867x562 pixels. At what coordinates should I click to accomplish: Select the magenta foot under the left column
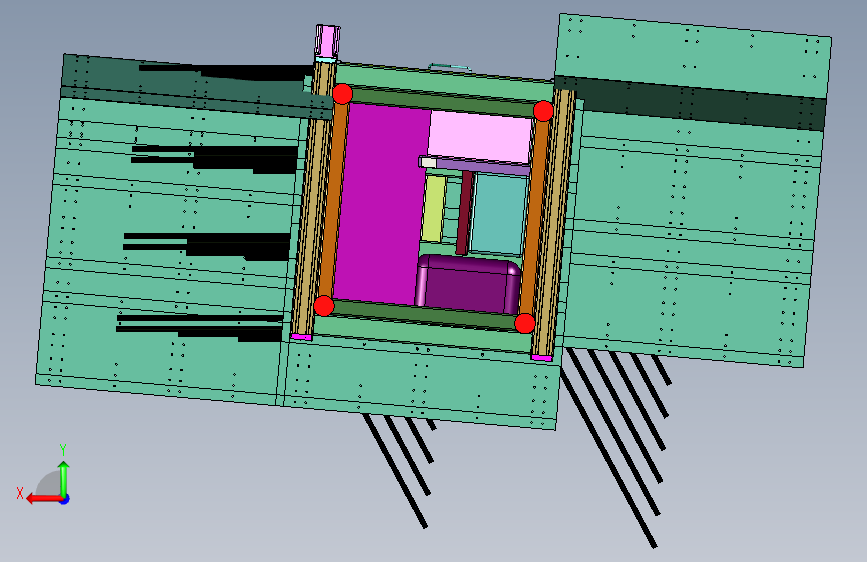[301, 336]
